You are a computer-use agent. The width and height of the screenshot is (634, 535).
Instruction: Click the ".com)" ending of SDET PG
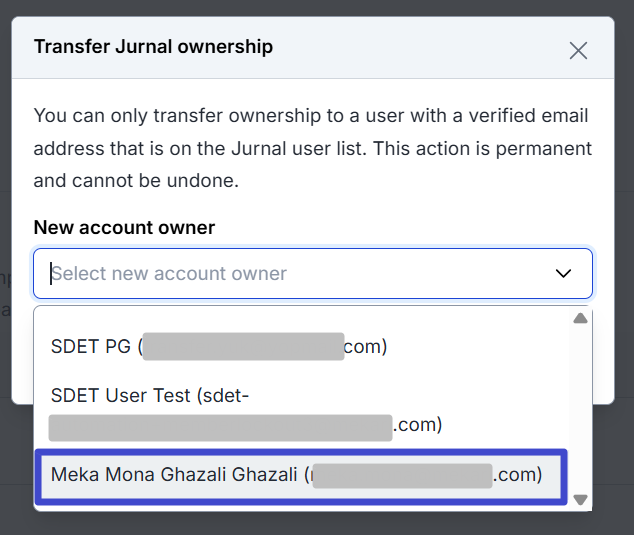click(365, 346)
